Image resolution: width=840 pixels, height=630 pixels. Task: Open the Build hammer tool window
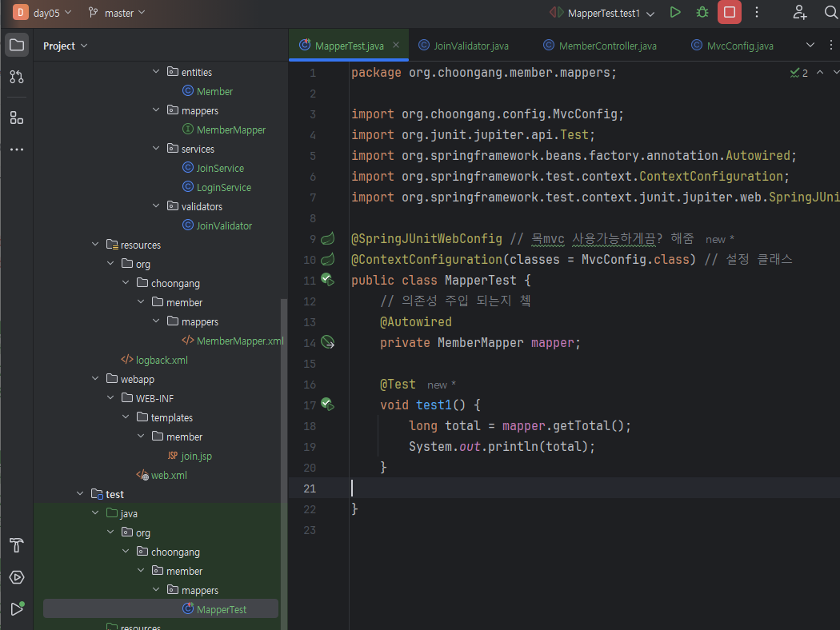17,545
